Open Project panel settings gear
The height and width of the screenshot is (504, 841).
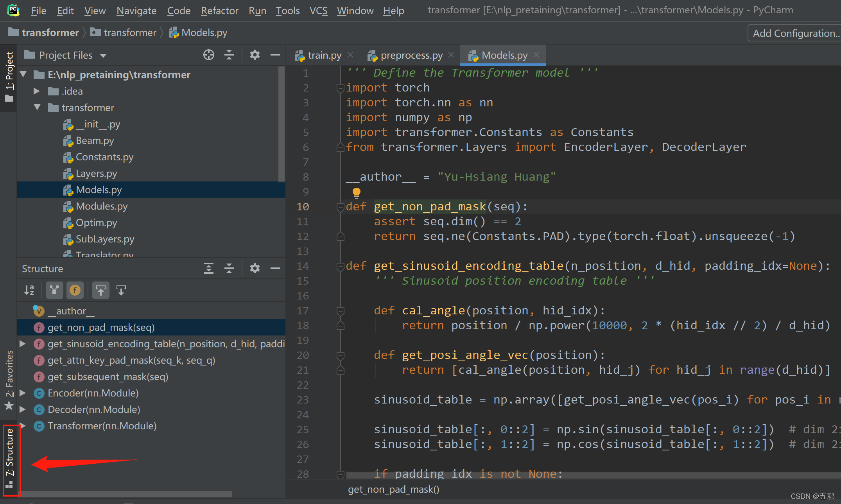pos(255,55)
